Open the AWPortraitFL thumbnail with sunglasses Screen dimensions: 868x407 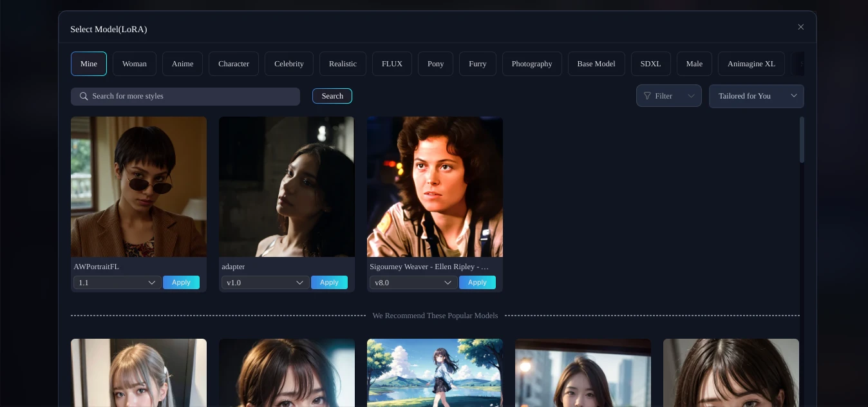(138, 187)
